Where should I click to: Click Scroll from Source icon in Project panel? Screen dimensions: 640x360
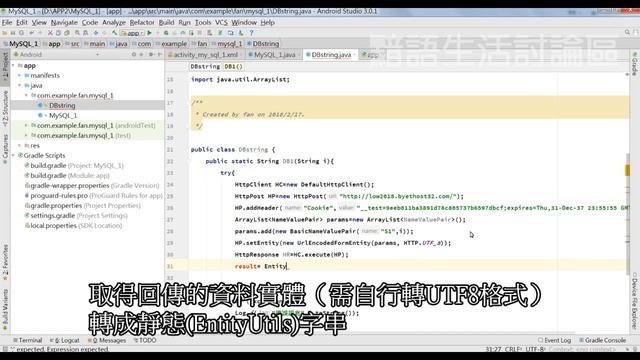133,54
